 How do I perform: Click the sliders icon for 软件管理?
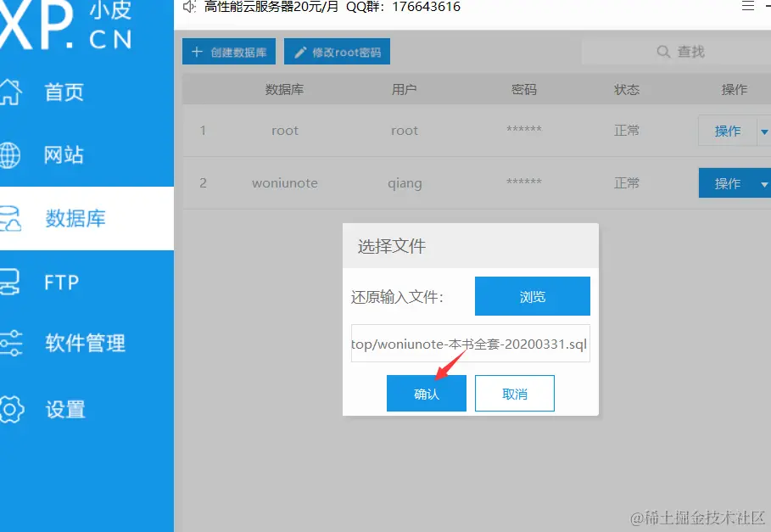pos(10,343)
